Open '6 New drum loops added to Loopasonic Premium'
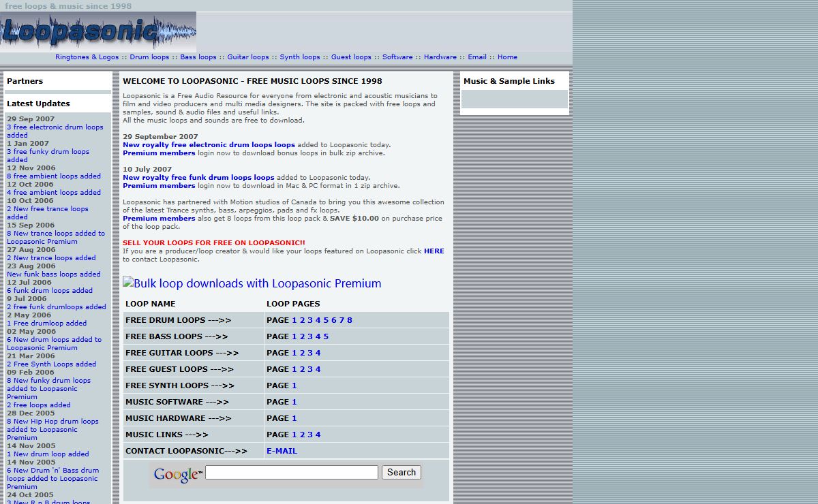 tap(54, 344)
